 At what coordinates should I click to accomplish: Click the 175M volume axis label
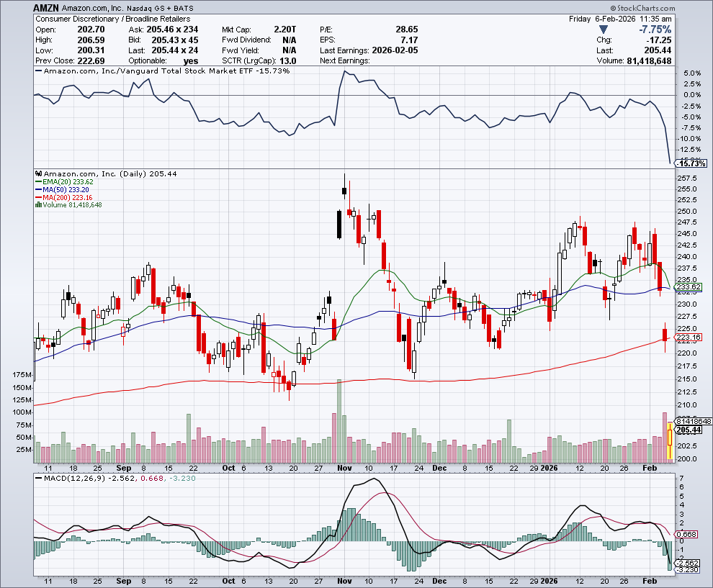pyautogui.click(x=22, y=375)
